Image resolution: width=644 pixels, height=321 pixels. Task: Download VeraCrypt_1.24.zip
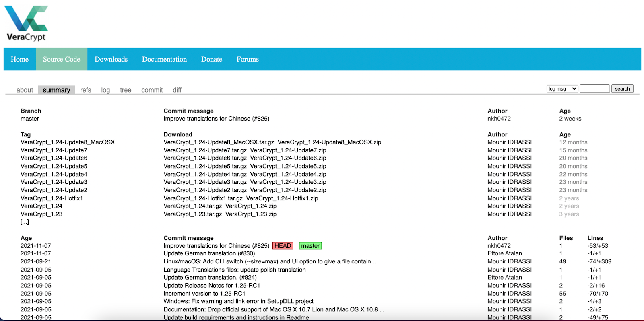click(251, 206)
